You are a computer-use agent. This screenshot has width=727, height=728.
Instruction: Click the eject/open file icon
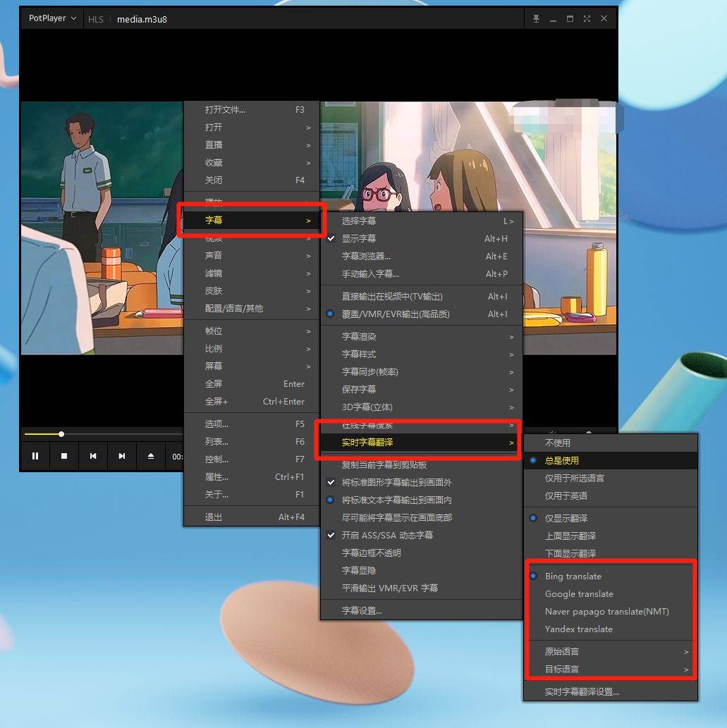[x=150, y=456]
